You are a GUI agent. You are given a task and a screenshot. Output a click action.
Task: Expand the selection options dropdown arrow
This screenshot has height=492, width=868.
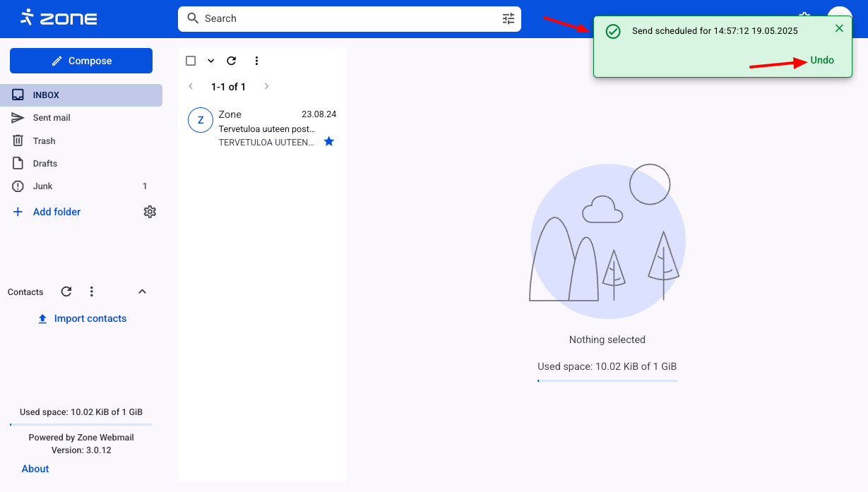pos(210,61)
